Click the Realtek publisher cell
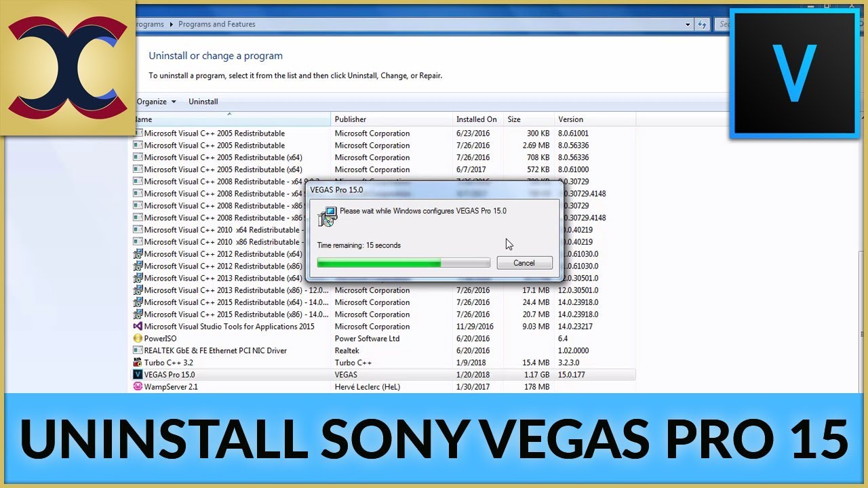The image size is (868, 488). point(347,350)
